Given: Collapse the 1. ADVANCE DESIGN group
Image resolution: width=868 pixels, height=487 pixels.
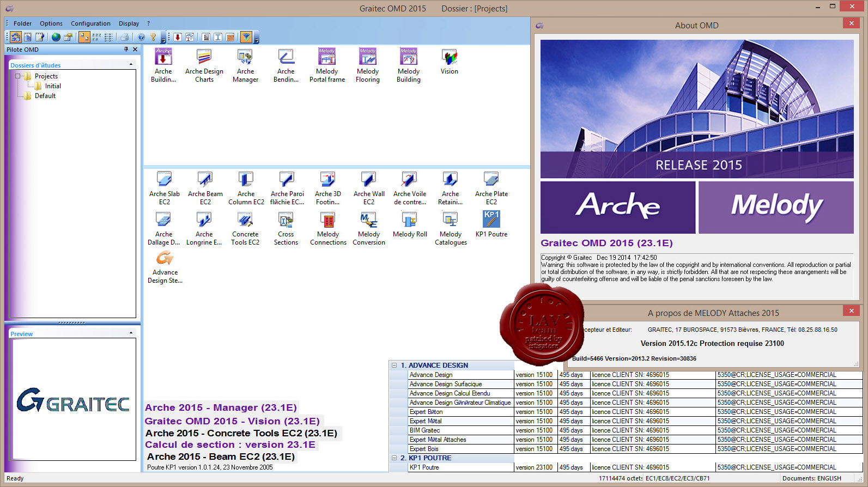Looking at the screenshot, I should 394,366.
